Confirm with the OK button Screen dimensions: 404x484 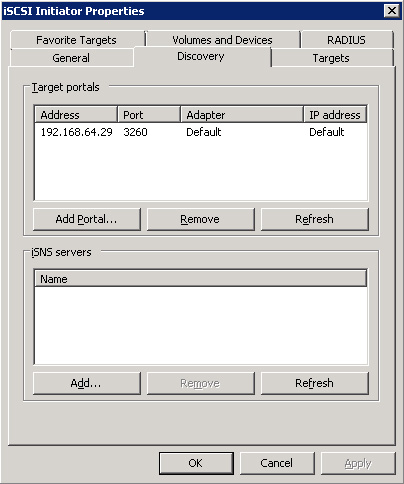[x=196, y=463]
